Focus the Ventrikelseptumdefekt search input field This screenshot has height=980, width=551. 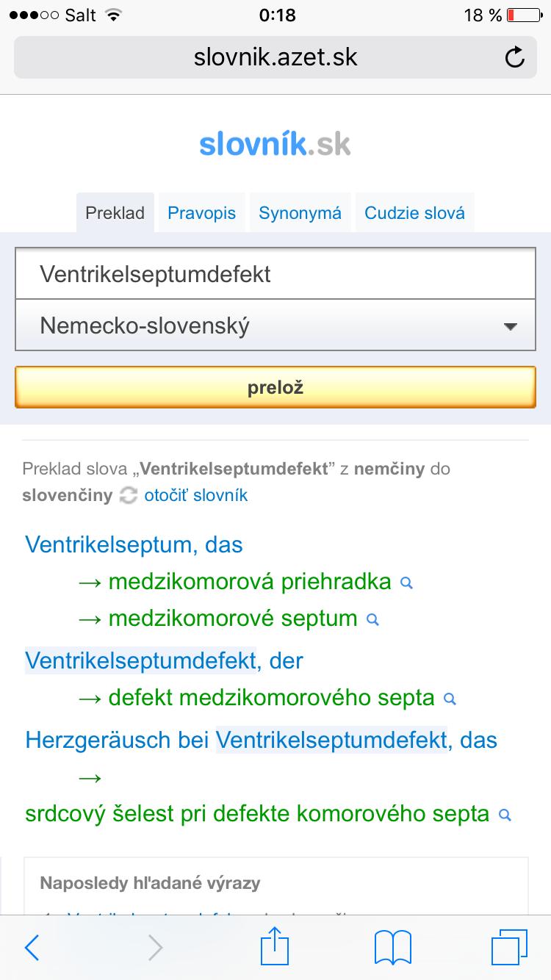point(275,274)
